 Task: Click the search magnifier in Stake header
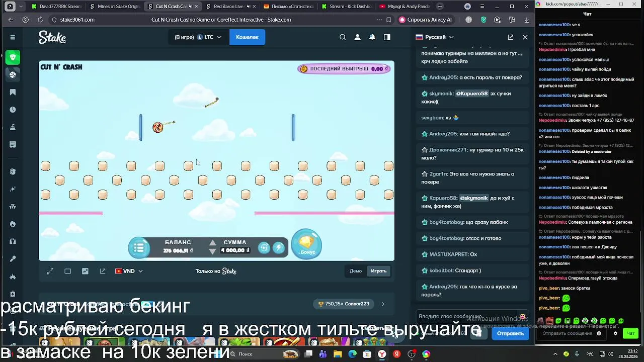[x=343, y=37]
